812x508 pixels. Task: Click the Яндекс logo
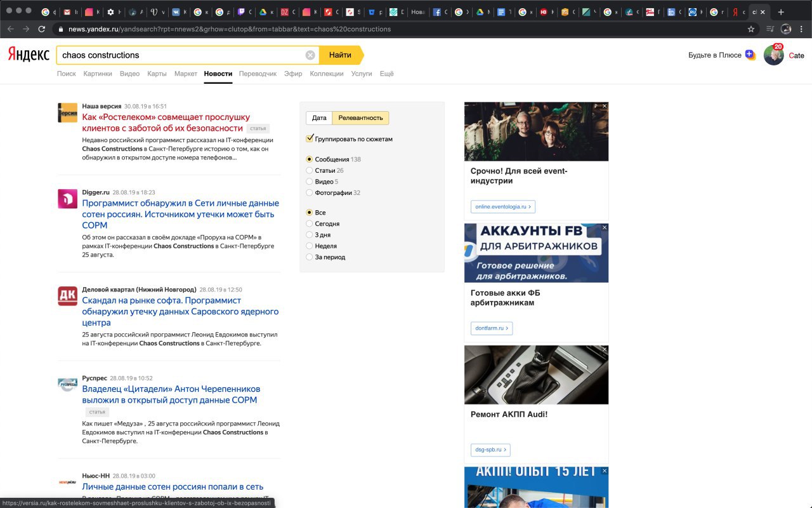pos(29,55)
